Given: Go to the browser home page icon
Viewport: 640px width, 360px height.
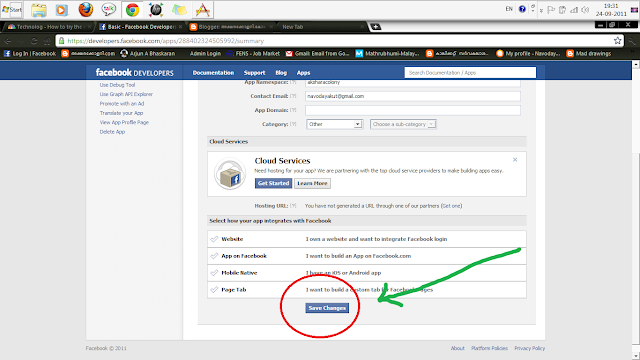Looking at the screenshot, I should (47, 41).
